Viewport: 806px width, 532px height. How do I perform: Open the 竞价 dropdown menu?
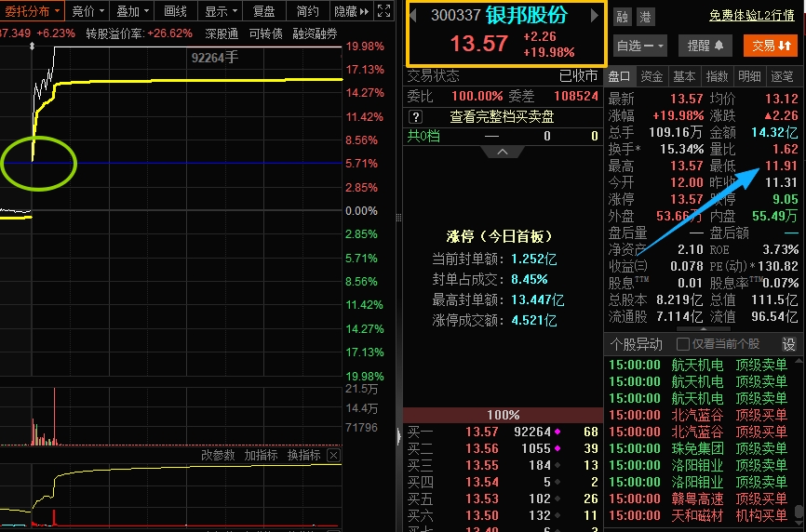pos(87,11)
